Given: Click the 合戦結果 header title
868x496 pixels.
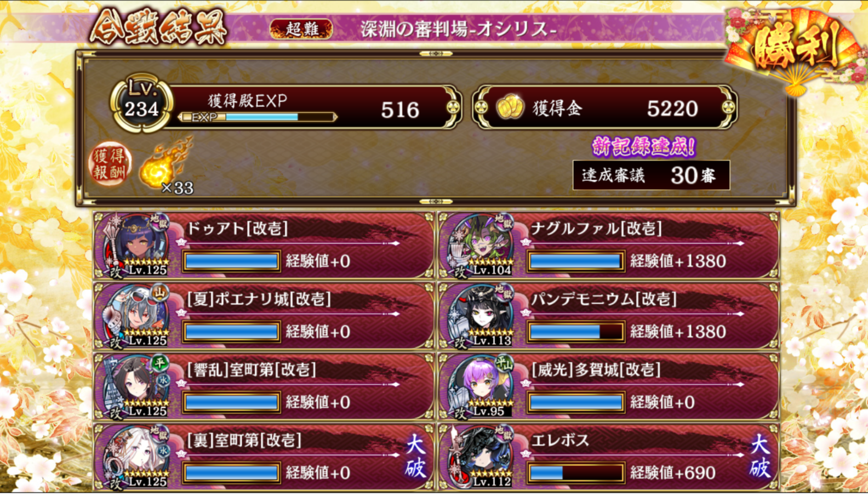Looking at the screenshot, I should 158,26.
